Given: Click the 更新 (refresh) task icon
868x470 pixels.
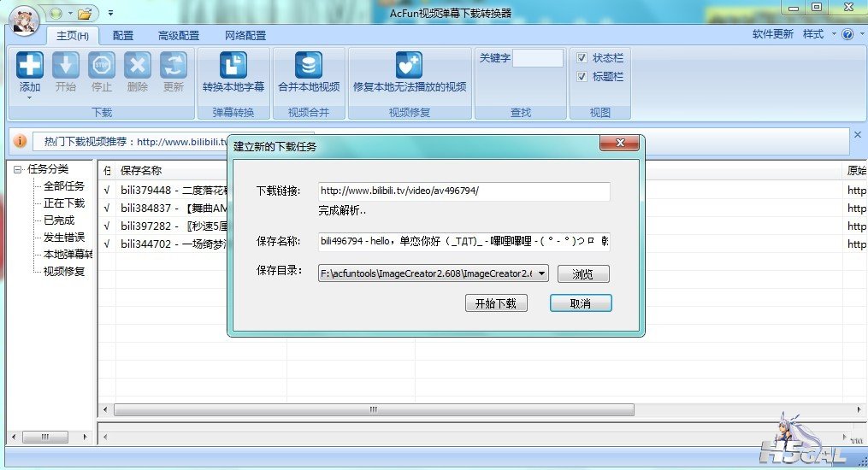Looking at the screenshot, I should (x=174, y=65).
